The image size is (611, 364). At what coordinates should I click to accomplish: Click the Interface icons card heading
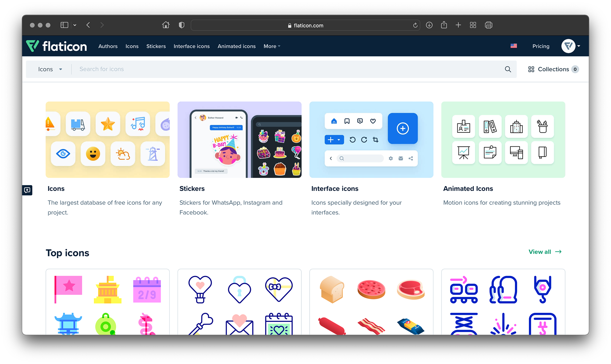click(x=335, y=189)
